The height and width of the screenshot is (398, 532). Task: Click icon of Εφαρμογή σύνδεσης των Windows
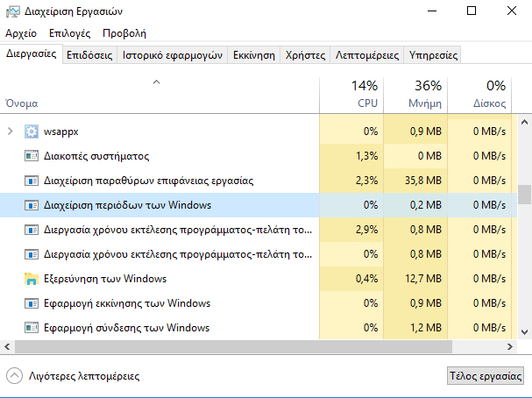pyautogui.click(x=32, y=328)
